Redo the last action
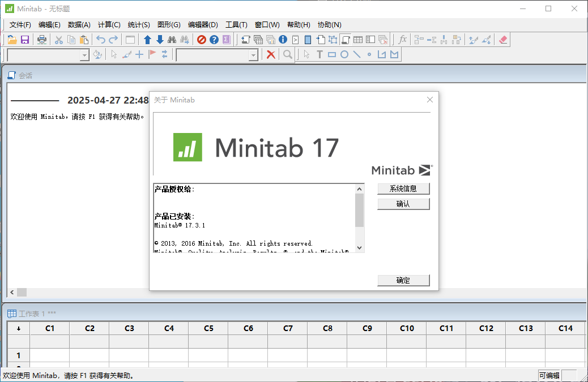This screenshot has height=382, width=588. [x=113, y=40]
